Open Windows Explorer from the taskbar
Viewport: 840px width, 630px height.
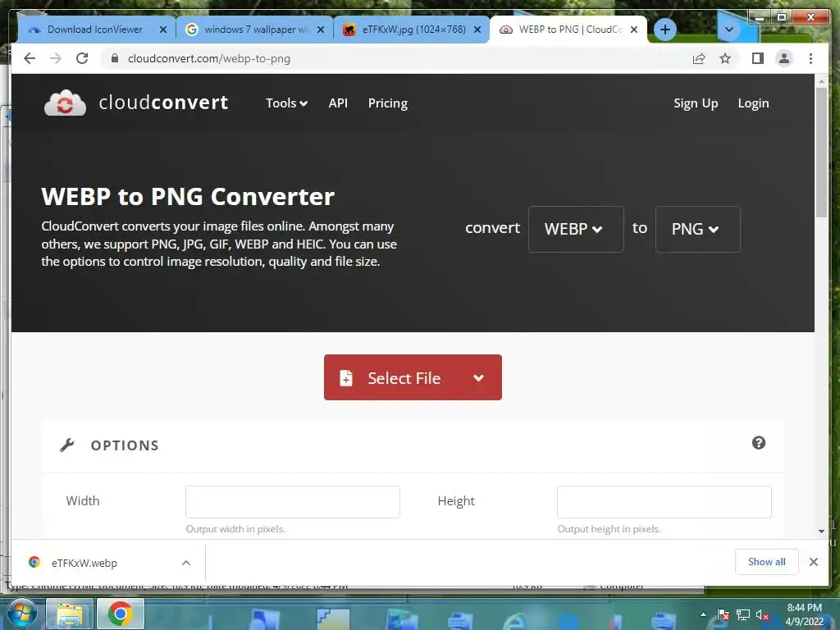[x=71, y=614]
